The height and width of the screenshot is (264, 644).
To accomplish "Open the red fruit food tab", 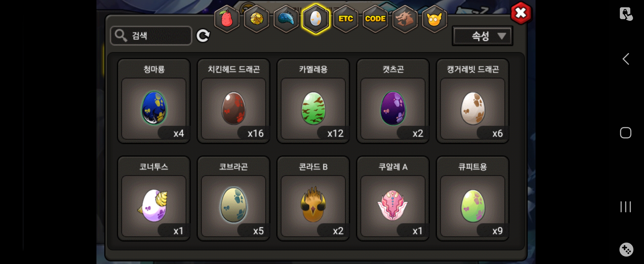I will coord(227,19).
